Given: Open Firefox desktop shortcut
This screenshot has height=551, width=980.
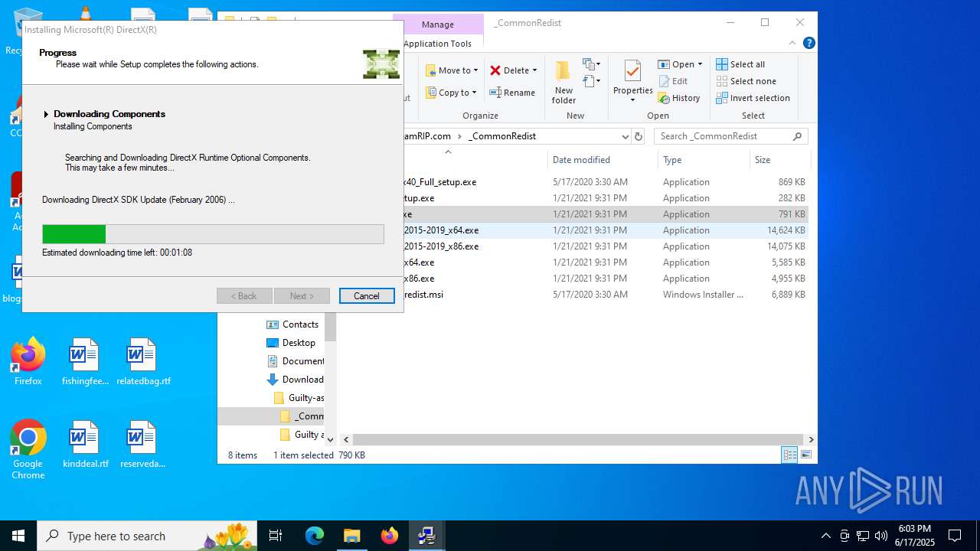Looking at the screenshot, I should pyautogui.click(x=28, y=362).
